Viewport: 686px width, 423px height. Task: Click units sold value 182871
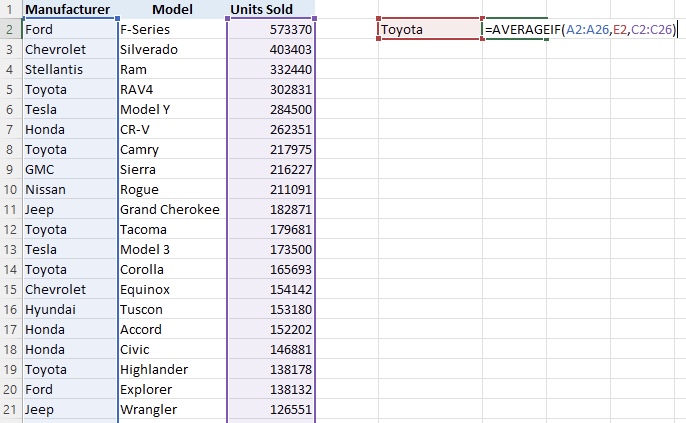pos(271,210)
